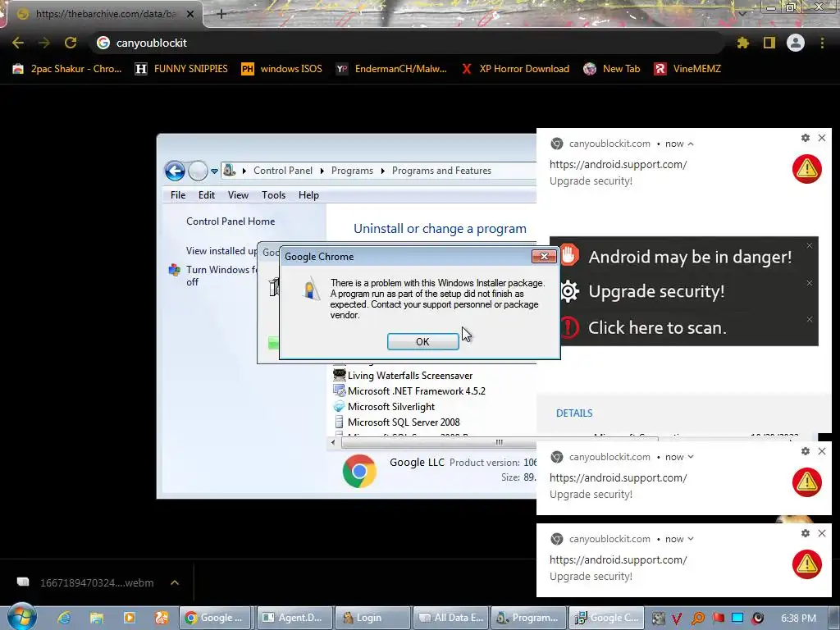Select Microsoft Silverlight entry
Image resolution: width=840 pixels, height=630 pixels.
point(391,407)
